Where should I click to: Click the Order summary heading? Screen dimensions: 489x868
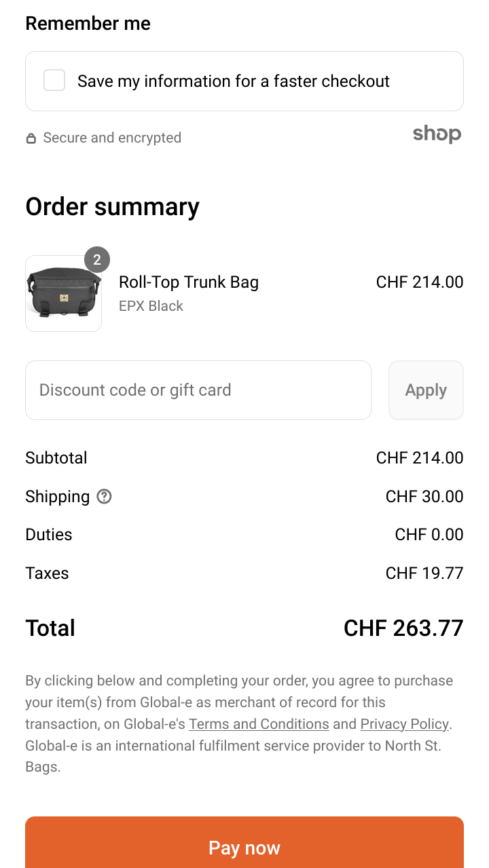point(113,207)
